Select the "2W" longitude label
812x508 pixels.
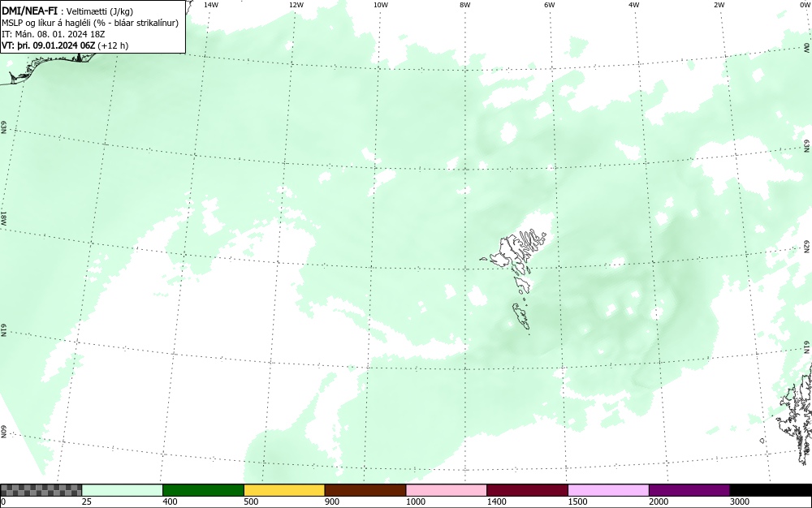[719, 5]
